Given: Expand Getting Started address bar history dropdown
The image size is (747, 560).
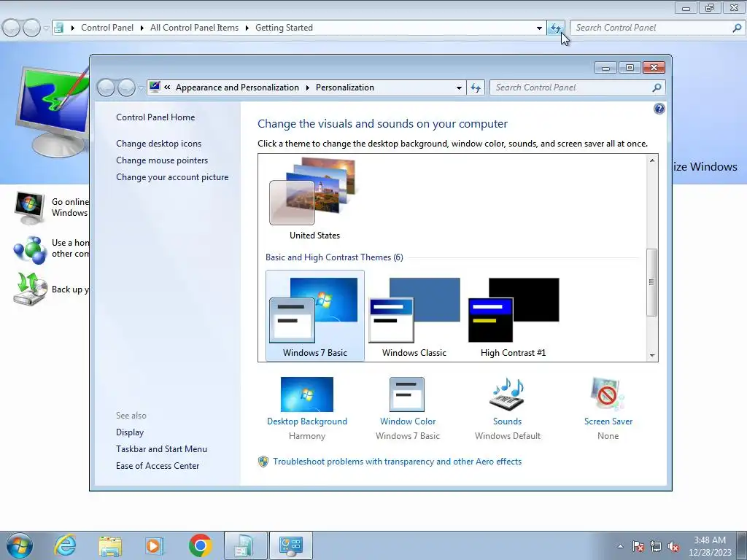Looking at the screenshot, I should pyautogui.click(x=539, y=28).
